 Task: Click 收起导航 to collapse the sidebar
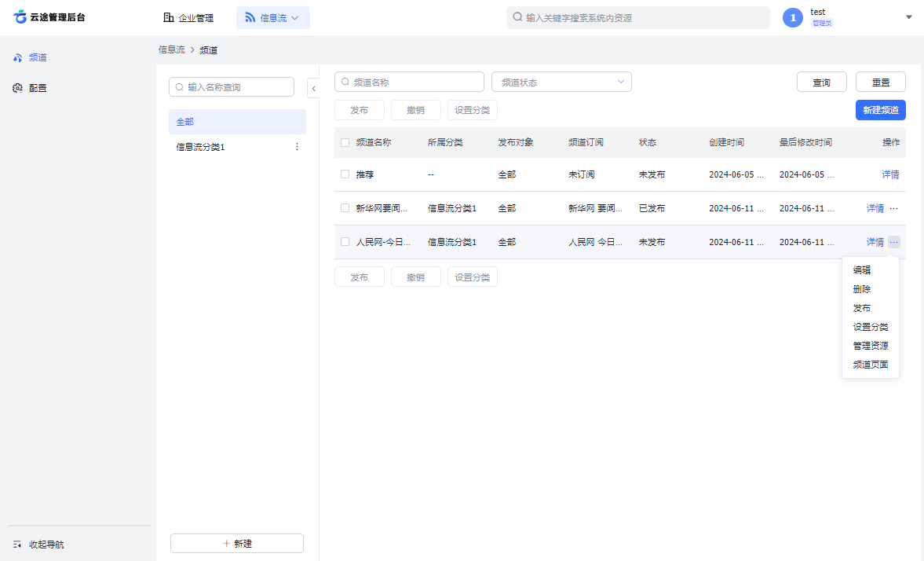(38, 544)
